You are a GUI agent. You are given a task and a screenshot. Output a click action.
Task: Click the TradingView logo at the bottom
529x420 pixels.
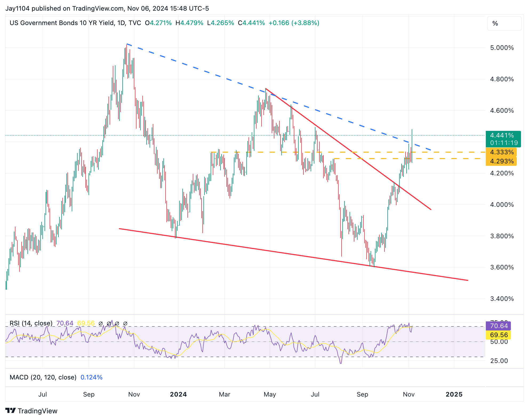tap(31, 411)
